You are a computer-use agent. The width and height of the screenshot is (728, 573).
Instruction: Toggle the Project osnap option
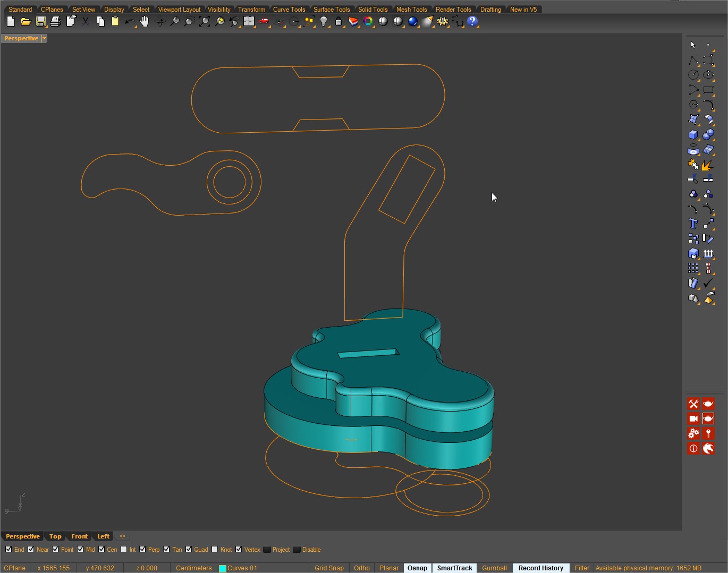click(267, 550)
